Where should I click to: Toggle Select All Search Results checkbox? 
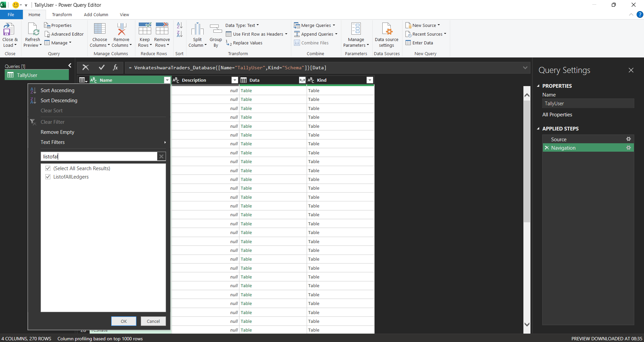(x=48, y=168)
